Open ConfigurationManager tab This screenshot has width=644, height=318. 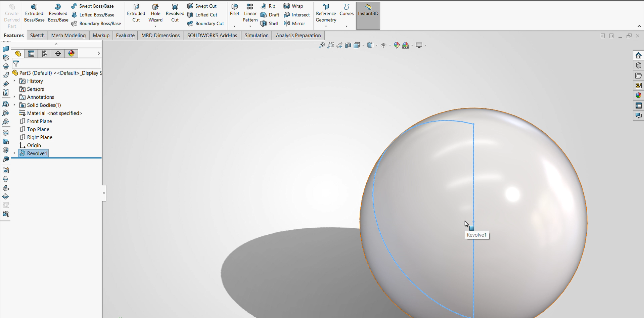pyautogui.click(x=45, y=54)
